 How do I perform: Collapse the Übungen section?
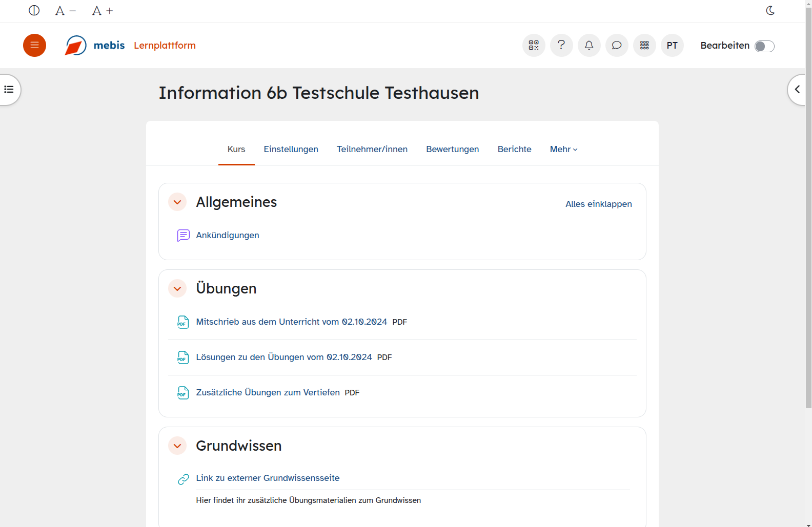point(177,289)
